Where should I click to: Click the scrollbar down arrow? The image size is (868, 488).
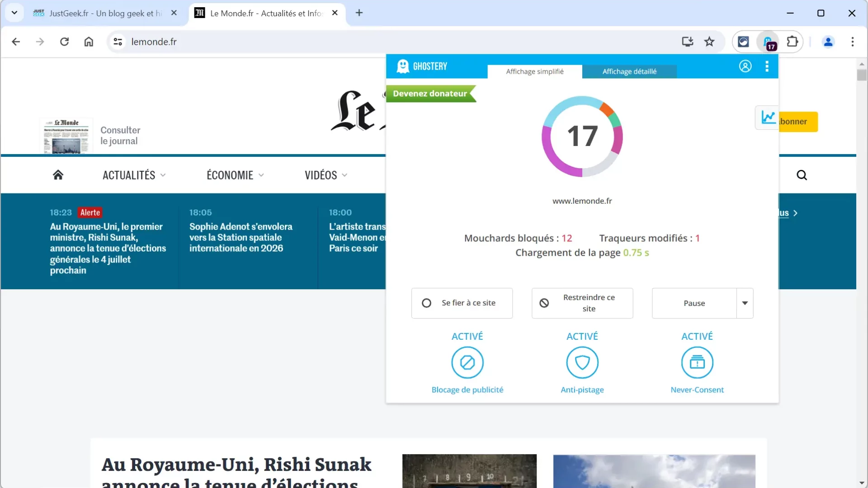point(862,483)
